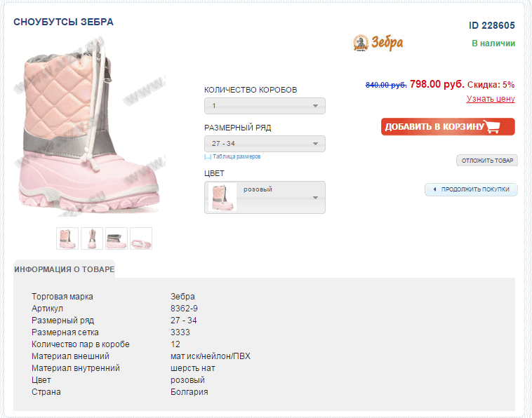Switch to the Информация о товаре tab
The width and height of the screenshot is (532, 418).
[65, 269]
